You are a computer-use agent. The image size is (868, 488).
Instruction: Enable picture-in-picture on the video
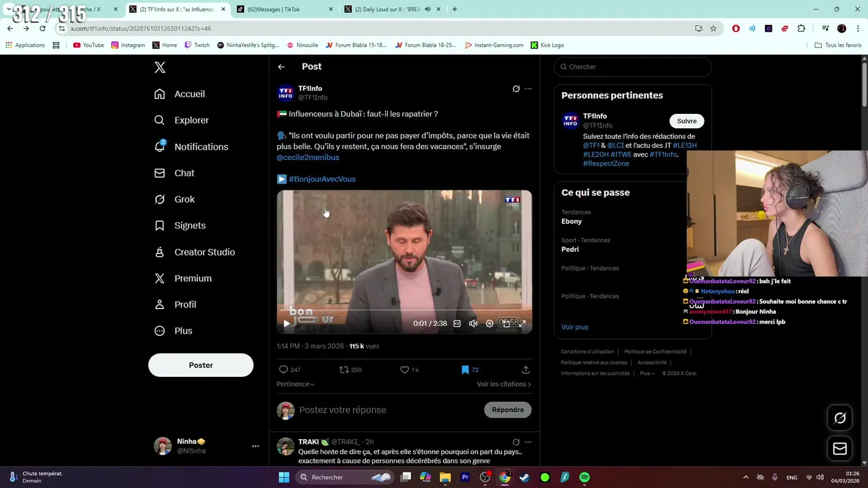[x=506, y=324]
